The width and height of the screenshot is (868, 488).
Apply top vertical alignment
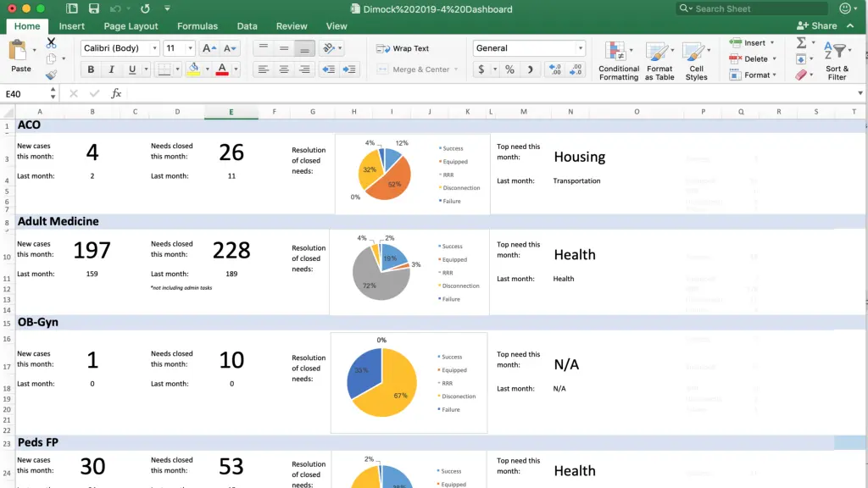coord(264,48)
